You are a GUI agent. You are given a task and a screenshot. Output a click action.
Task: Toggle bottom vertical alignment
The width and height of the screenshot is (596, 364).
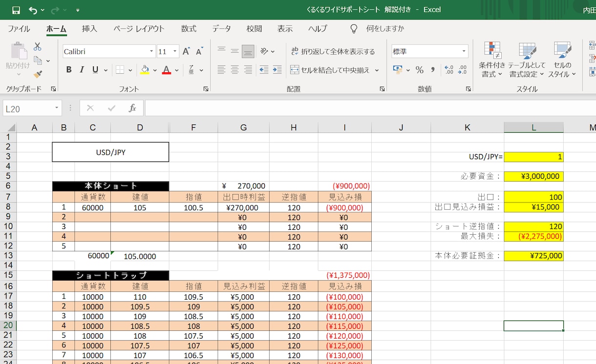click(248, 51)
